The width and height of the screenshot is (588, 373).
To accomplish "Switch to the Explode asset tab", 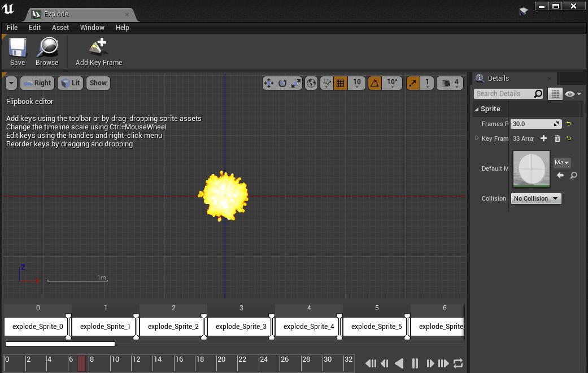I will (x=56, y=14).
